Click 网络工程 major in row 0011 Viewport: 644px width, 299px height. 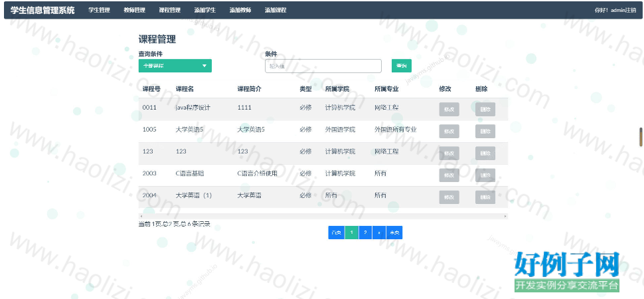[x=386, y=108]
